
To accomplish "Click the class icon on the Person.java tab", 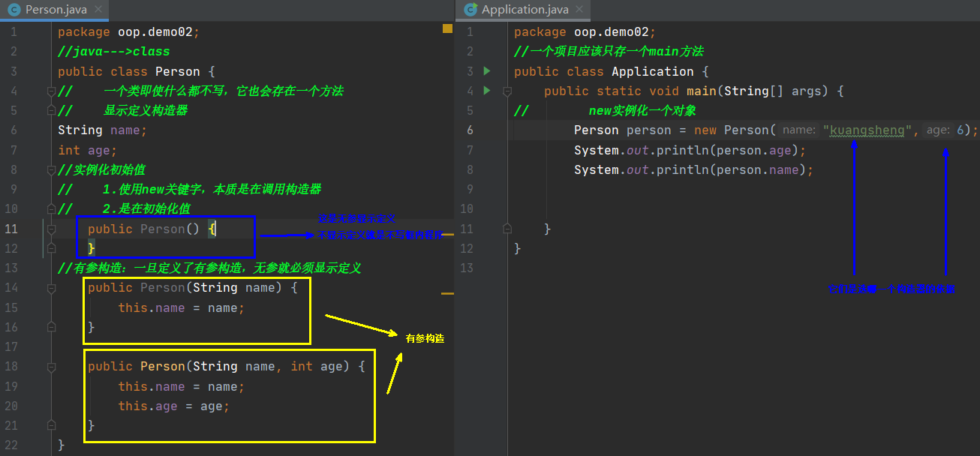I will click(x=14, y=10).
